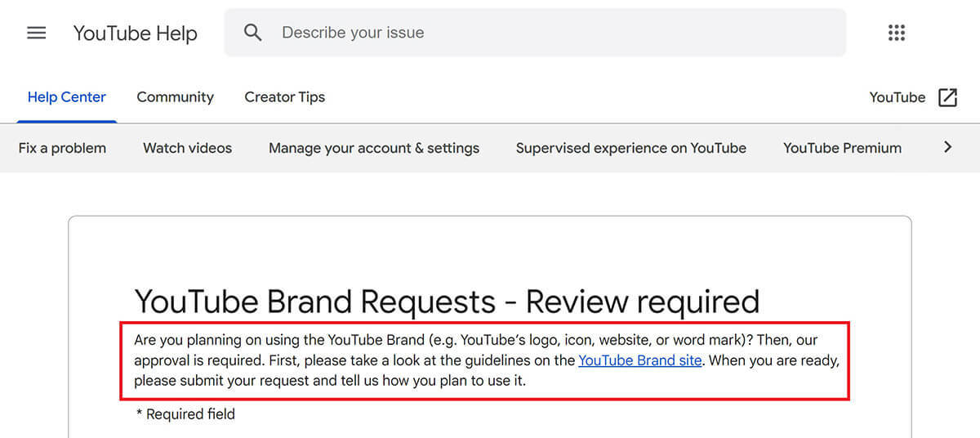
Task: Click the YouTube Brand Requests heading
Action: pos(447,302)
